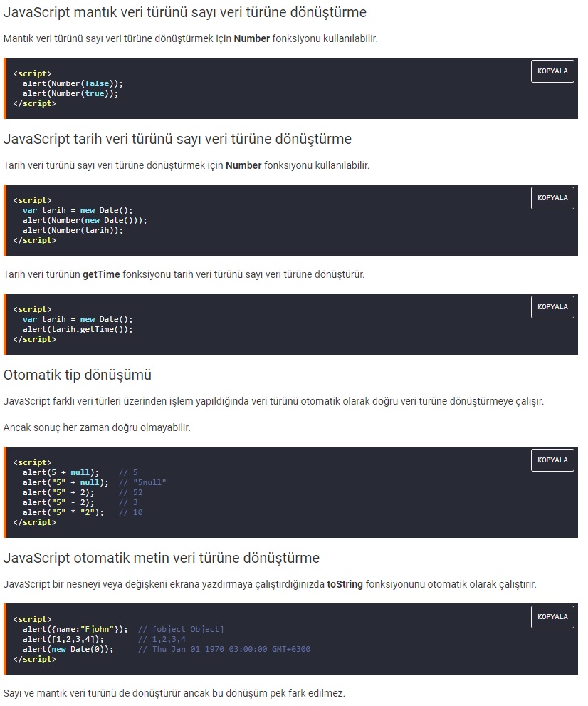Click bold 'Number' in the mantık paragraph
588x706 pixels.
[251, 38]
